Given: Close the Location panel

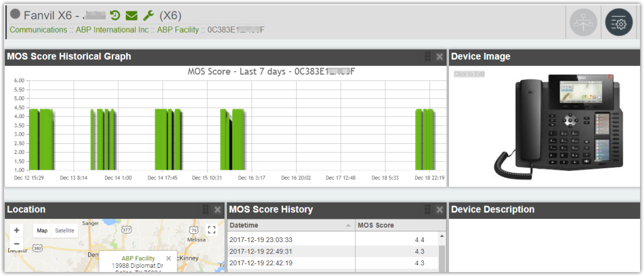Looking at the screenshot, I should pos(218,209).
